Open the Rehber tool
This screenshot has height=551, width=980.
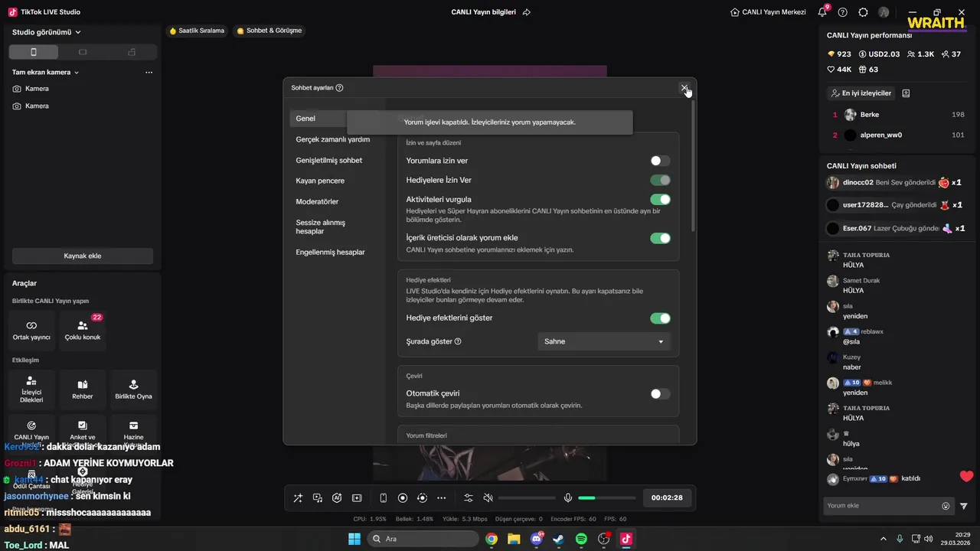(83, 390)
